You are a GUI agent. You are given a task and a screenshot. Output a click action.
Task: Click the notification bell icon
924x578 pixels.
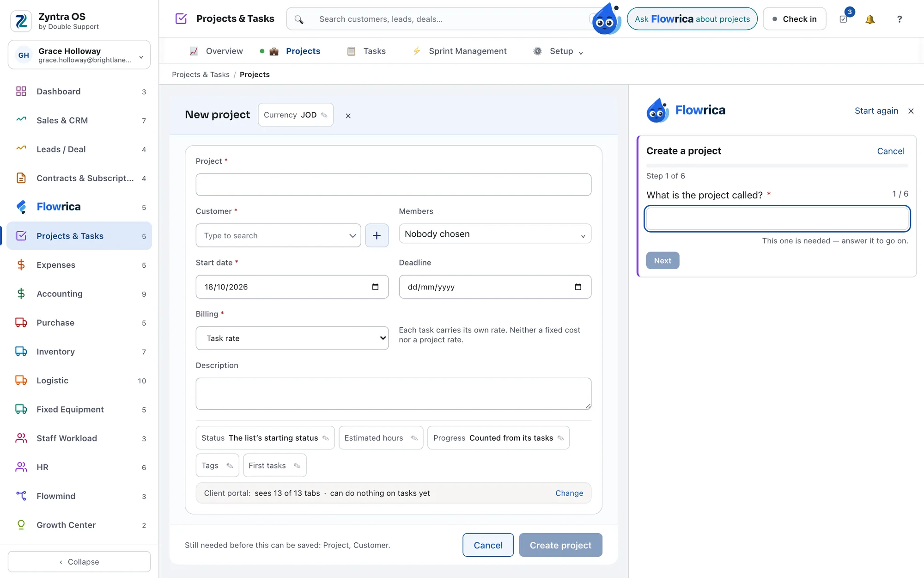point(870,19)
